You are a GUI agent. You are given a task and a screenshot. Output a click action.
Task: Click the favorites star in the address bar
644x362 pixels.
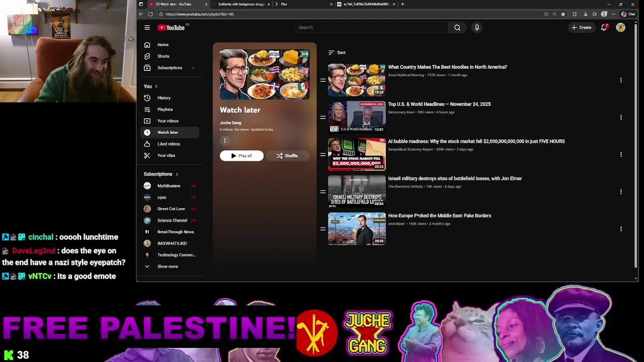click(x=563, y=14)
